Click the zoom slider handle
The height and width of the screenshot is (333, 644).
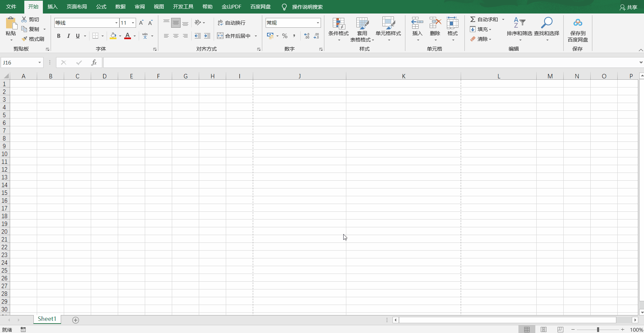[x=598, y=329]
